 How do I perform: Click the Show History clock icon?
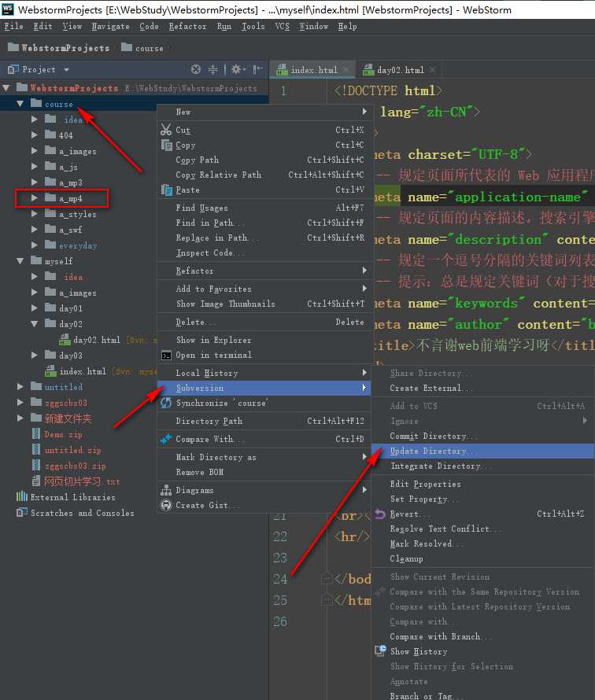tap(381, 651)
